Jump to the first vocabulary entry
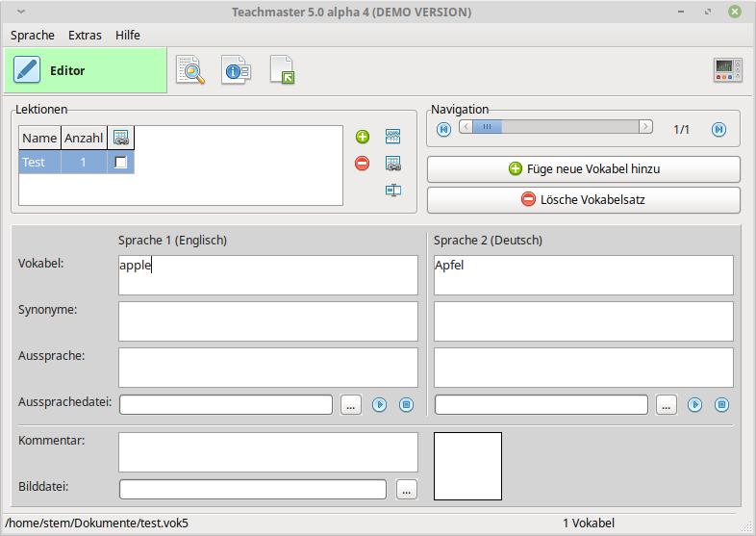 (x=443, y=129)
